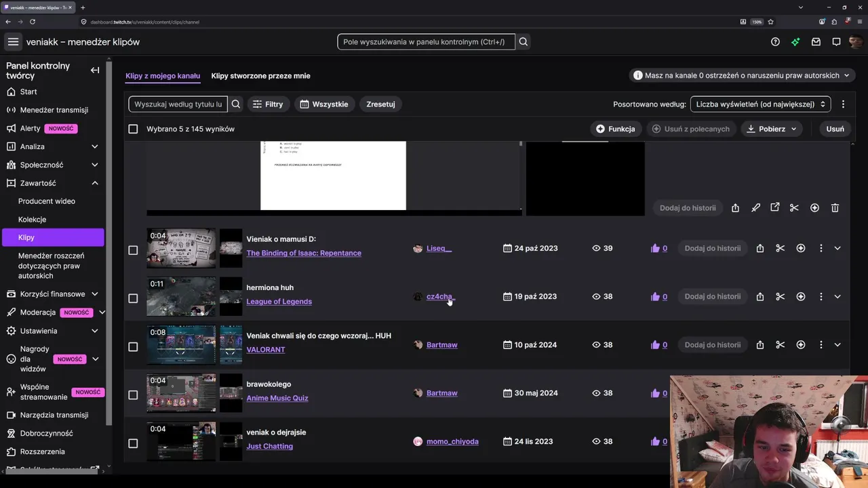Tick the checkbox for 'hermiona huh'
This screenshot has height=488, width=868.
[x=133, y=298]
